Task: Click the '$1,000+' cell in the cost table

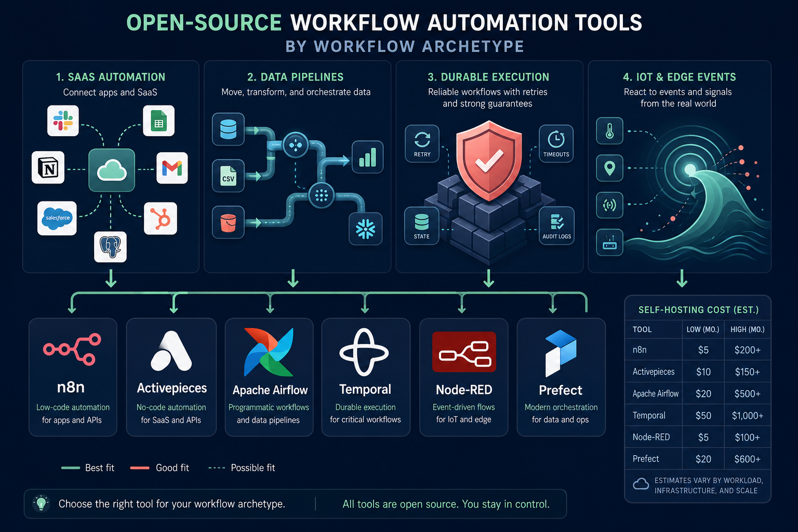Action: click(748, 416)
